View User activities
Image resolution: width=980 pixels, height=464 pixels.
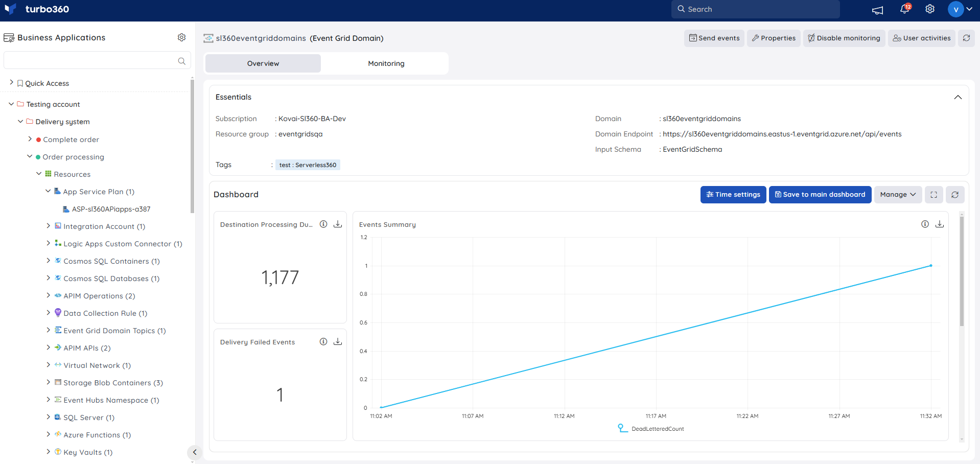point(922,38)
